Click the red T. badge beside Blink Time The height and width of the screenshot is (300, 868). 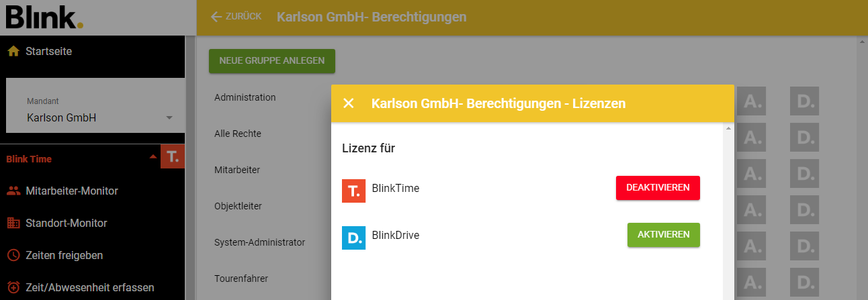click(x=173, y=158)
